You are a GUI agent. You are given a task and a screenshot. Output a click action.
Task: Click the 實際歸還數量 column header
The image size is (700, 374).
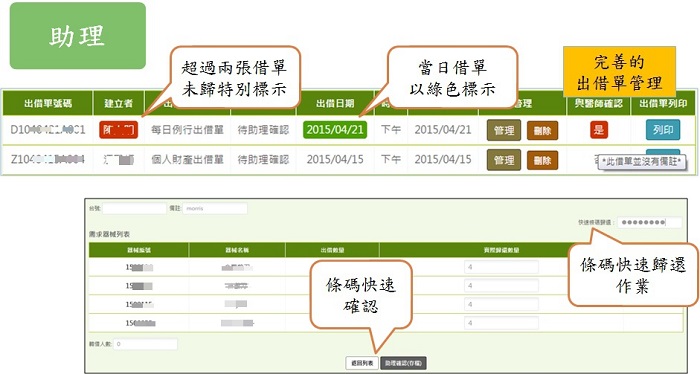[x=501, y=250]
